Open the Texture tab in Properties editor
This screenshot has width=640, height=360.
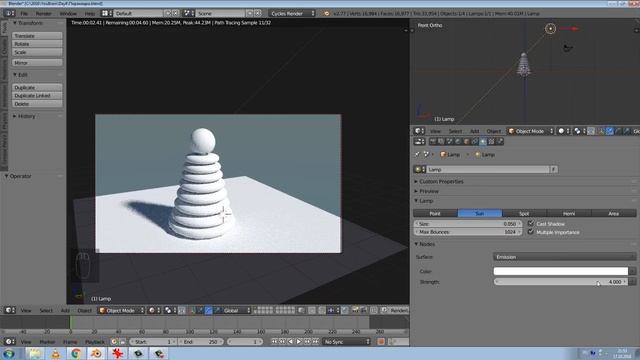(x=491, y=142)
